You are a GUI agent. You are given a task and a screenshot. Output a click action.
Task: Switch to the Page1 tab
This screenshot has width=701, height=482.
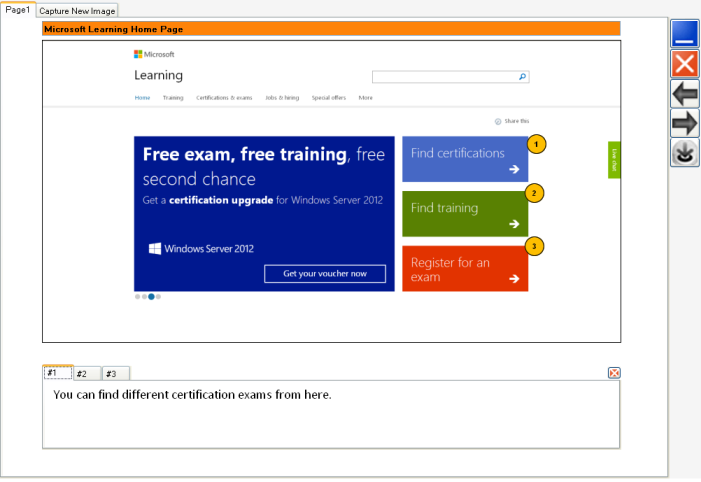click(x=17, y=10)
